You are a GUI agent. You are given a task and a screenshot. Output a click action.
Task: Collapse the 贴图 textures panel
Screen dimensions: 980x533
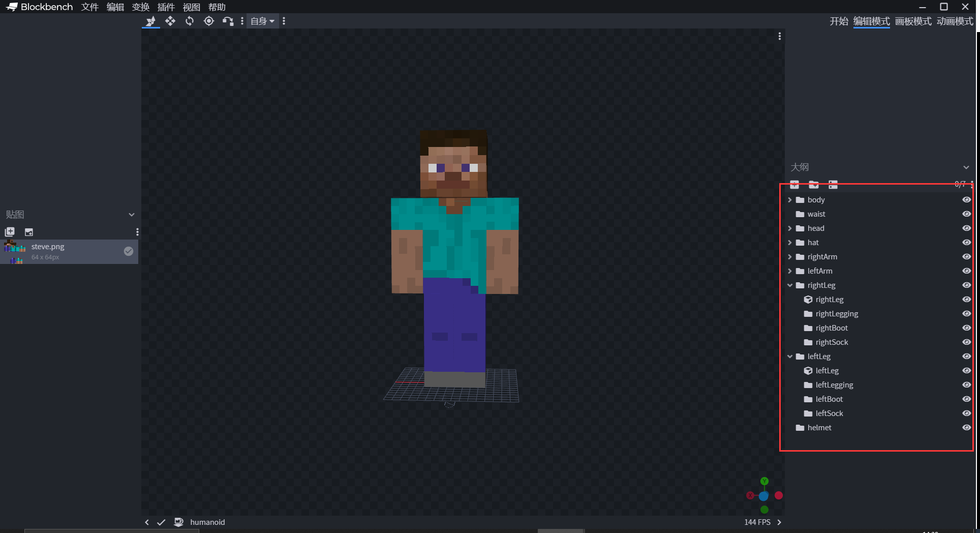click(132, 215)
